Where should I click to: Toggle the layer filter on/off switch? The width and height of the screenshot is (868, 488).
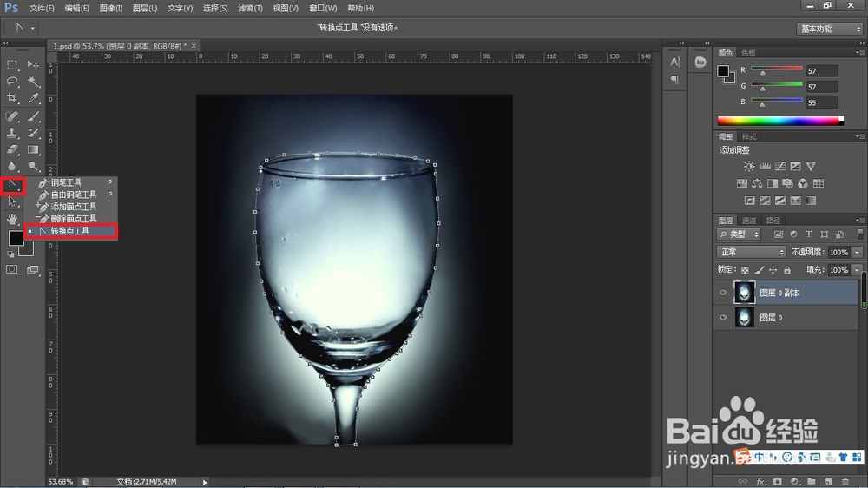(x=859, y=234)
